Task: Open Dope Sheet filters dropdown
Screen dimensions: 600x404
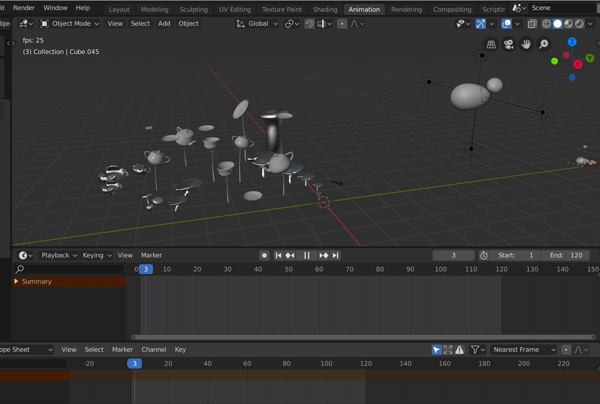Action: coord(478,350)
